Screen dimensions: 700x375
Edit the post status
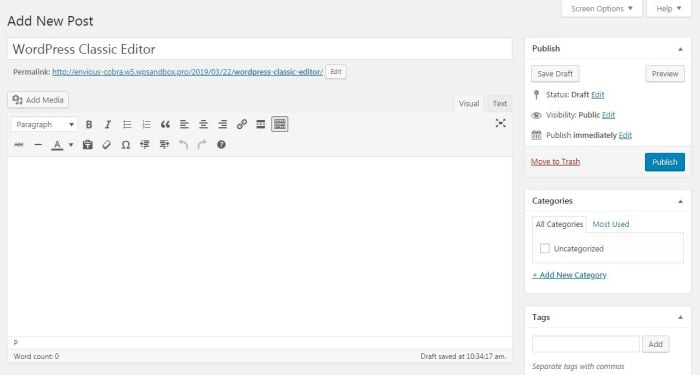pyautogui.click(x=597, y=95)
